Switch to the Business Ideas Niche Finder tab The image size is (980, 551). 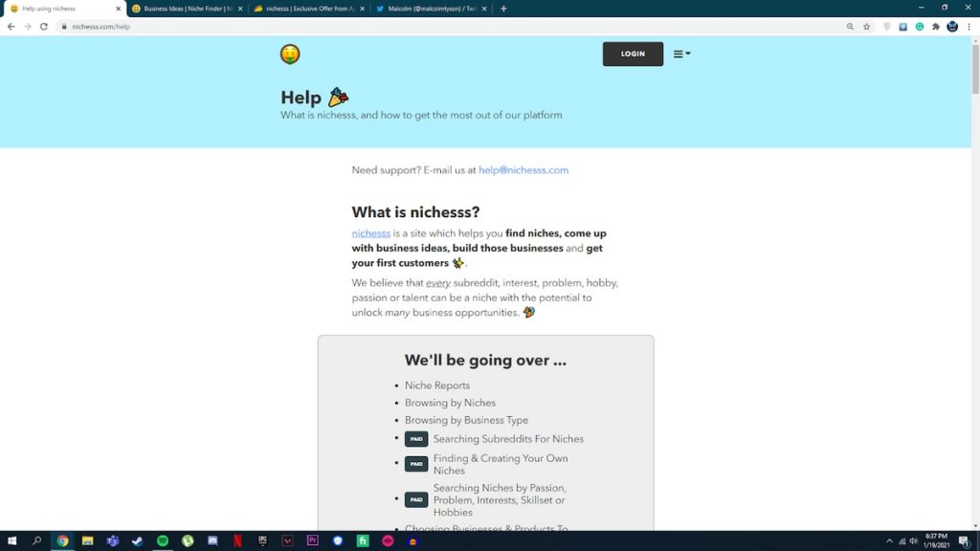point(188,9)
